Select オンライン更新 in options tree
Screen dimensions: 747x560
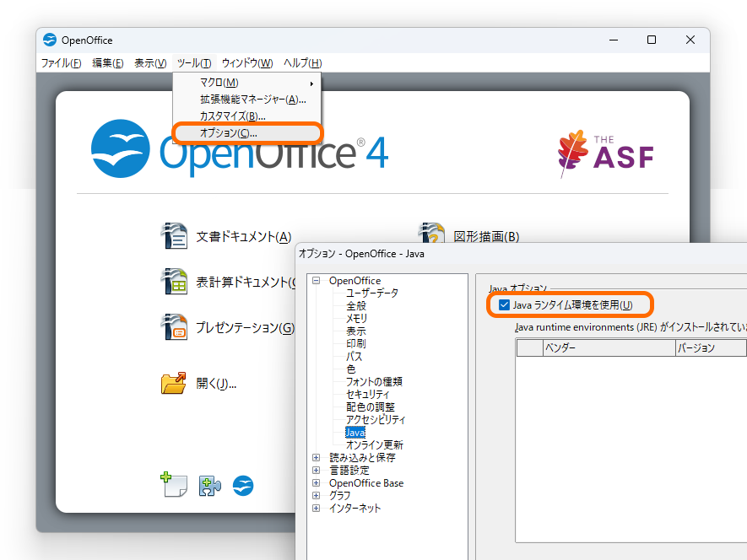click(x=375, y=444)
